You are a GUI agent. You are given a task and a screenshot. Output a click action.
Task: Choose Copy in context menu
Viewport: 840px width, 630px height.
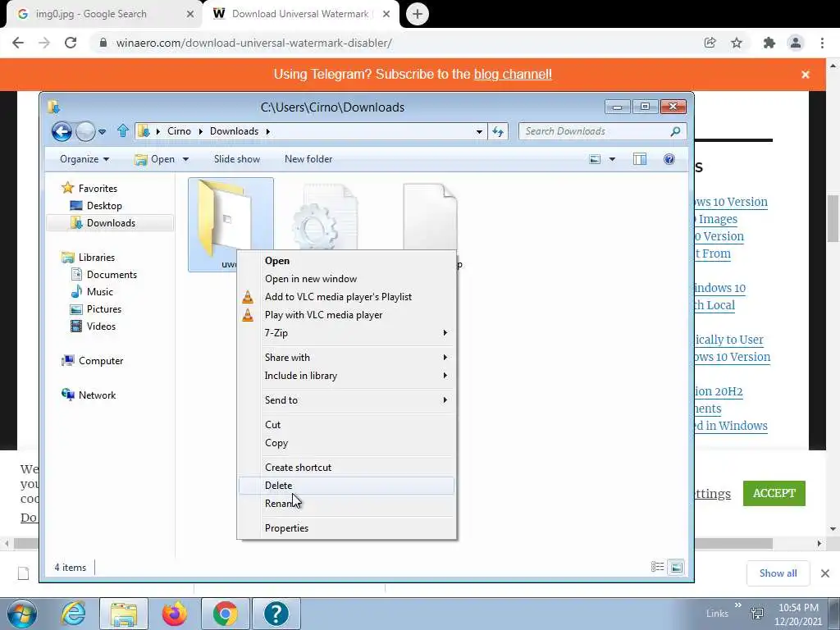tap(347, 443)
